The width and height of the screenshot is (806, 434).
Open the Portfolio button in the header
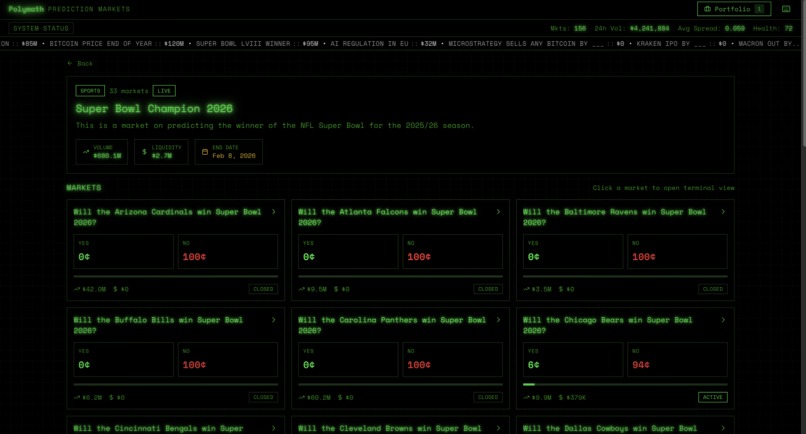[734, 9]
